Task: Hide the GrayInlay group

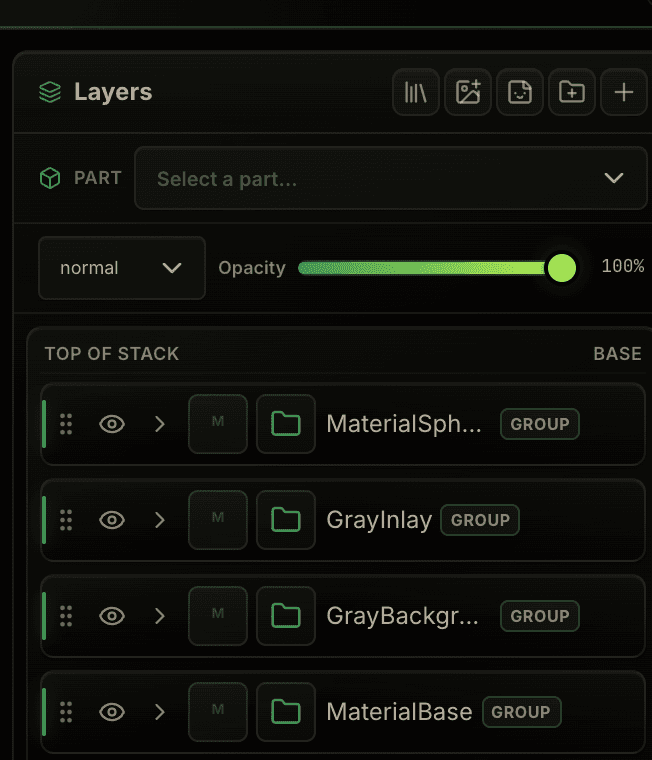Action: point(112,520)
